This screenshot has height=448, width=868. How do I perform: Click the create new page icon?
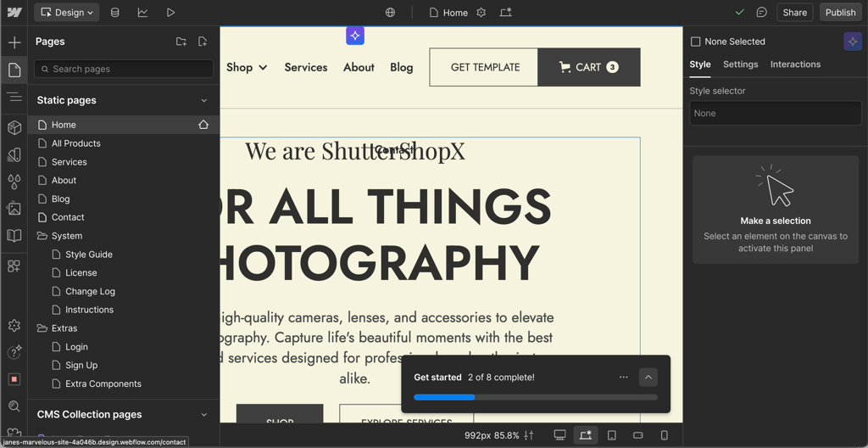click(203, 42)
